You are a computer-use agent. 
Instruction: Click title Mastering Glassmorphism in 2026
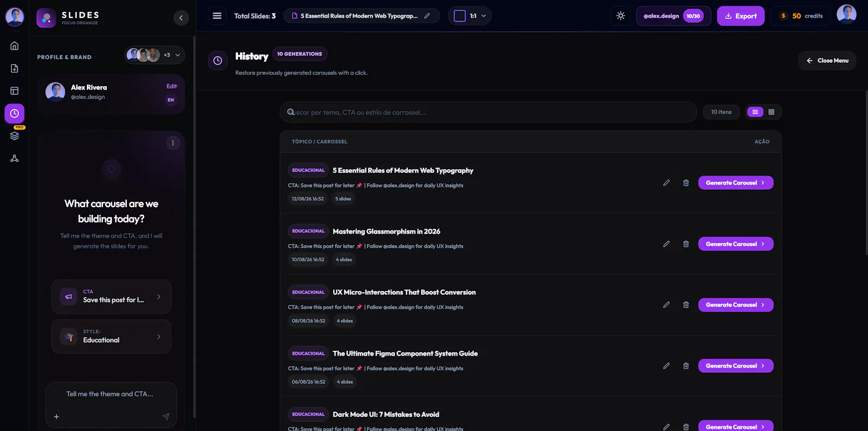[x=386, y=231]
